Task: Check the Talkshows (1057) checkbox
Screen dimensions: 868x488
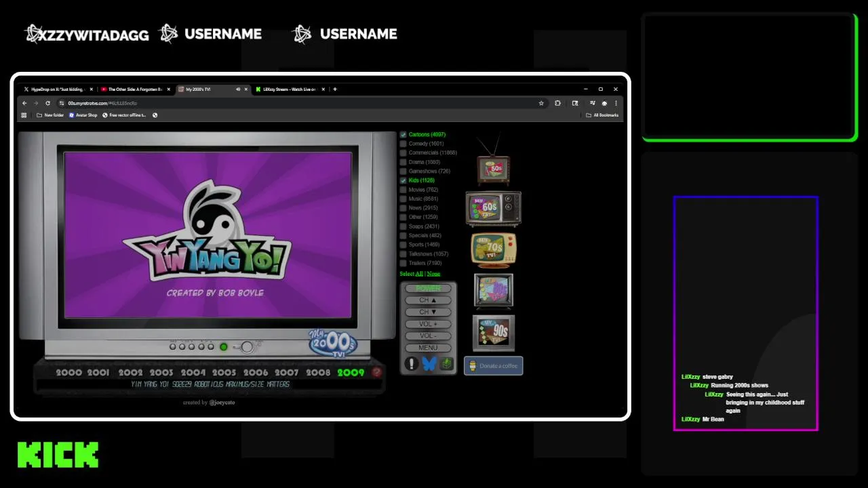Action: [403, 253]
